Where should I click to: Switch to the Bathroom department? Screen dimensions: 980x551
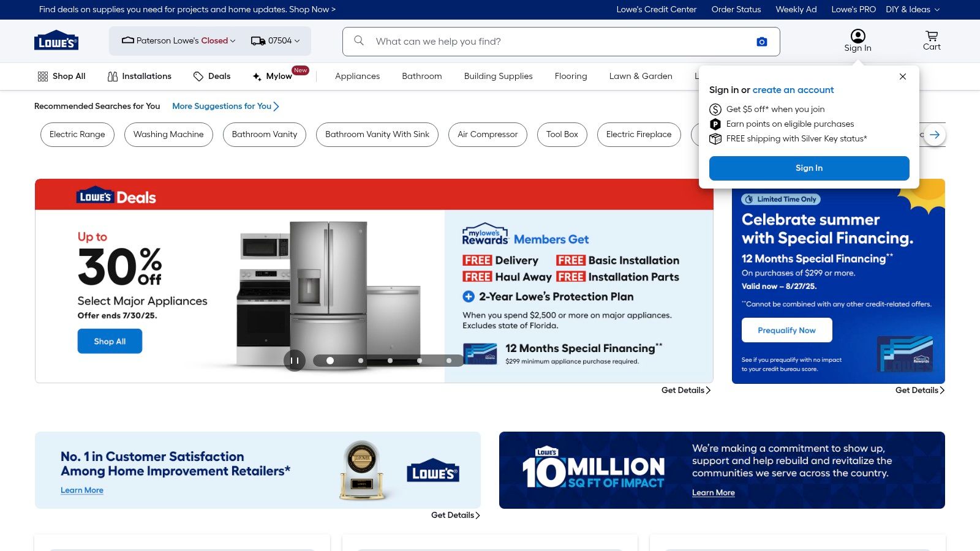coord(421,76)
